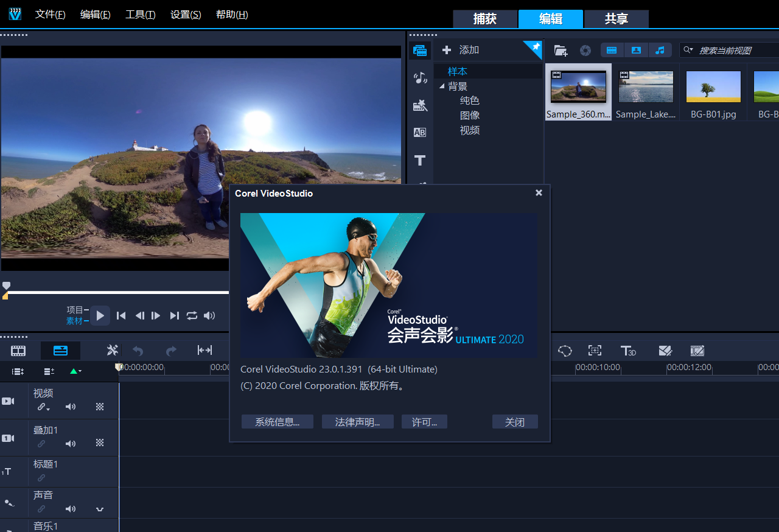Screen dimensions: 779x532
Task: Mute the 视频 track audio
Action: tap(71, 407)
